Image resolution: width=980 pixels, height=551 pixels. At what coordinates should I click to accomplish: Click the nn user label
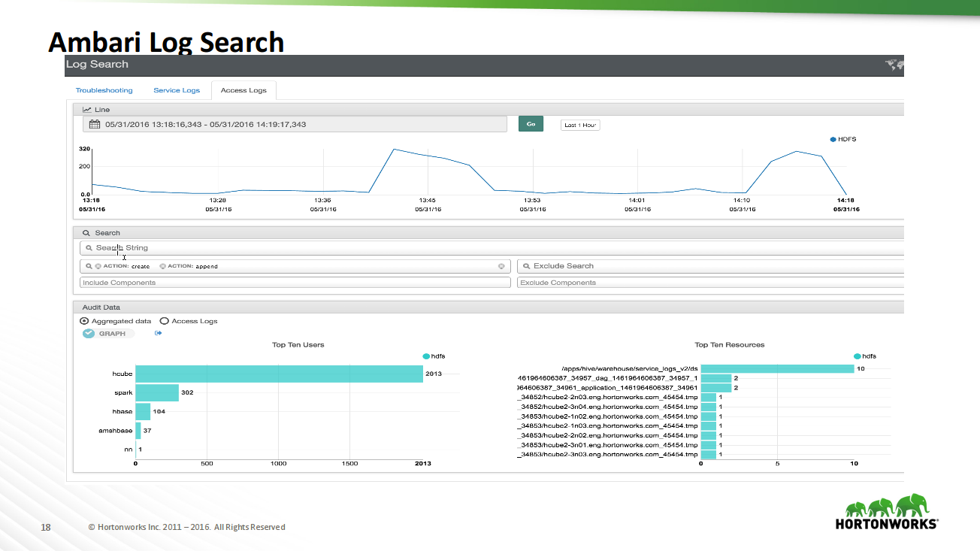click(129, 450)
